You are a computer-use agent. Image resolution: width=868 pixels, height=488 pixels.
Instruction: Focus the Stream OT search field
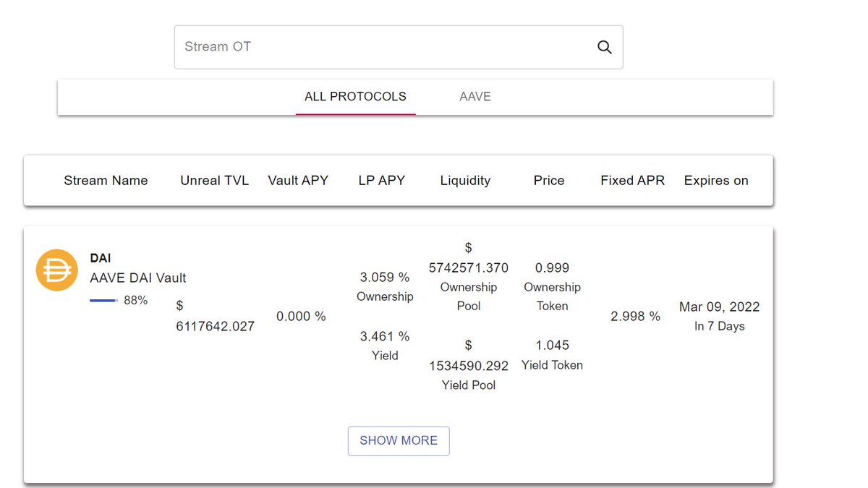399,47
